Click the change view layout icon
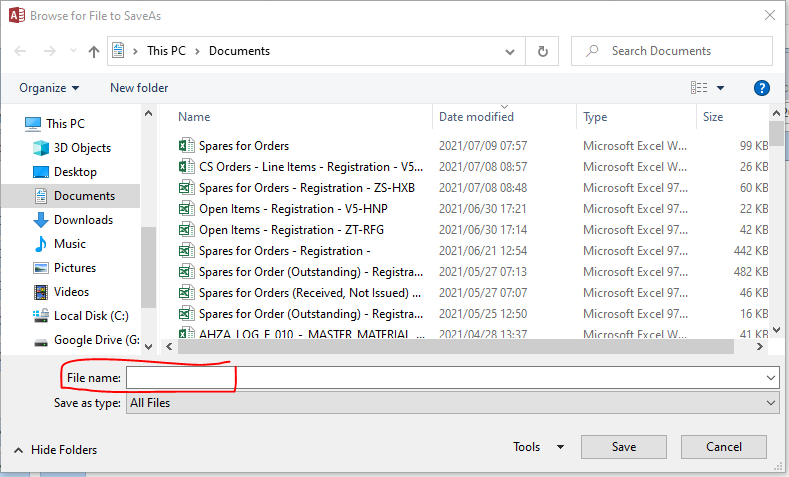789x477 pixels. (700, 88)
